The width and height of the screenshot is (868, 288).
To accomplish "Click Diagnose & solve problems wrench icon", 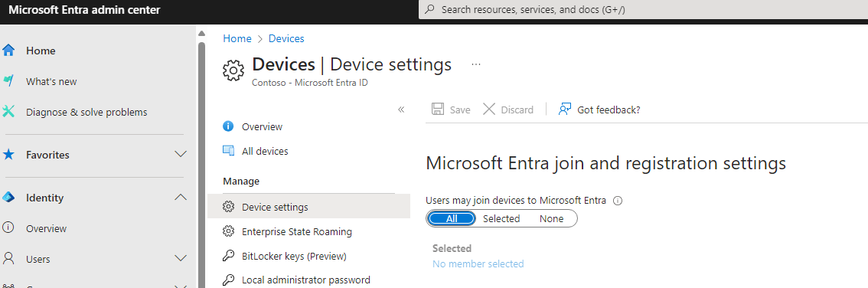I will (x=8, y=112).
